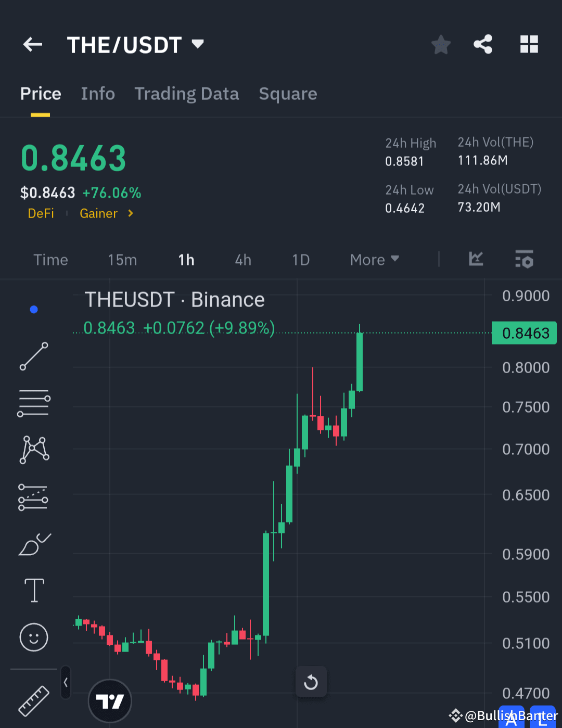
Task: Share the THE/USDT chart
Action: click(483, 44)
